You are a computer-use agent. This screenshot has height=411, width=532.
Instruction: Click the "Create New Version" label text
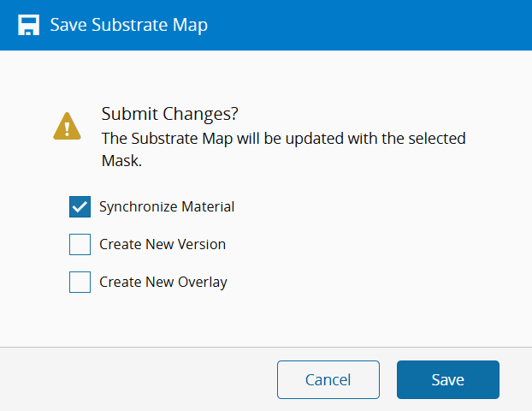[x=163, y=244]
